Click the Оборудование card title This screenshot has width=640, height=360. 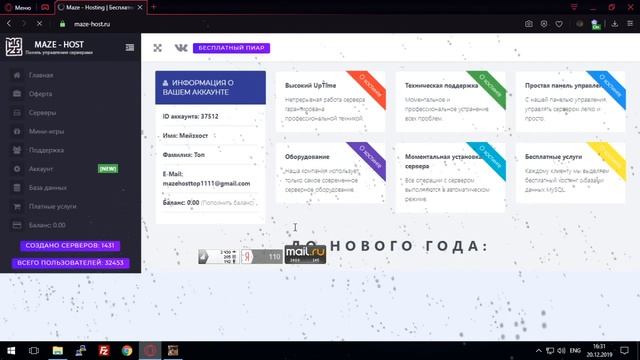(x=307, y=157)
